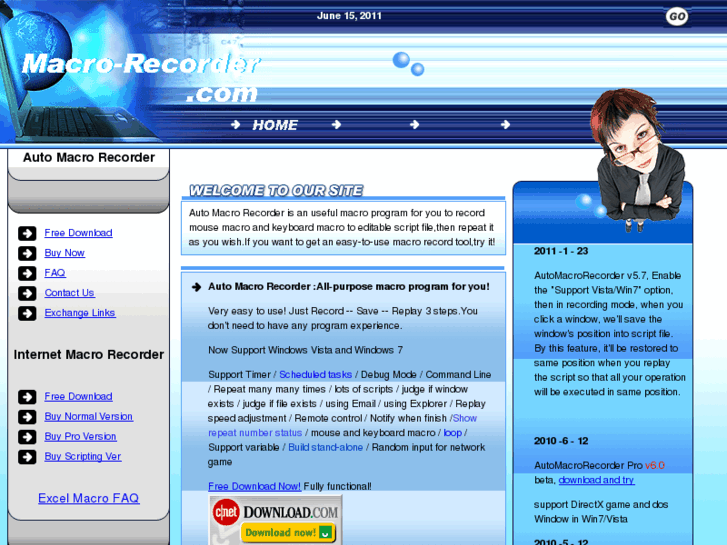Image resolution: width=727 pixels, height=545 pixels.
Task: Click the Macro-Recorder.com site logo
Action: tap(141, 77)
